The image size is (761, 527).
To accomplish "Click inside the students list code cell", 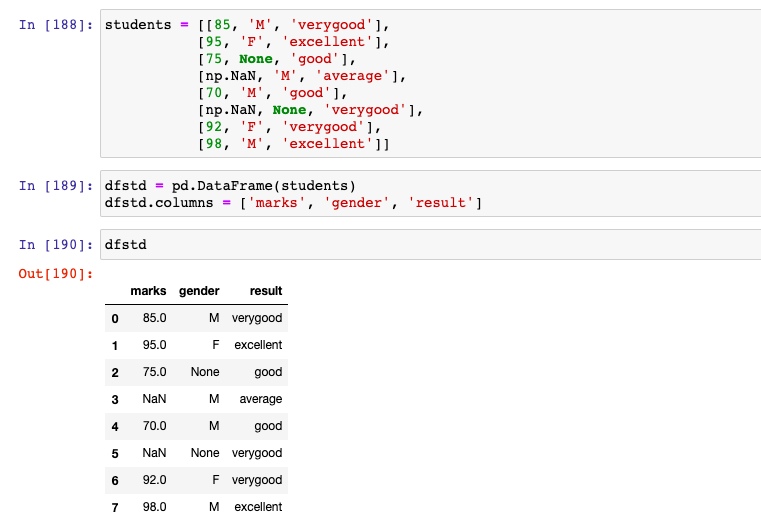I will 430,83.
